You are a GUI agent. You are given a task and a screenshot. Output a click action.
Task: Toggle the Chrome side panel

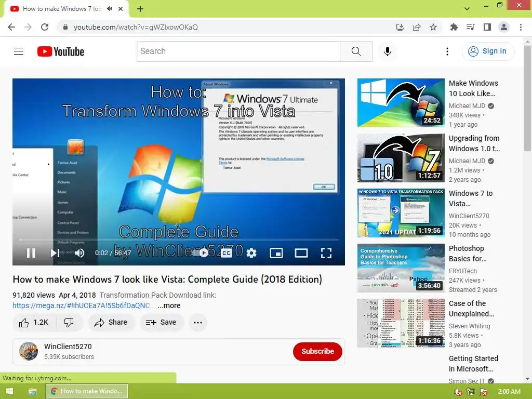pos(487,27)
